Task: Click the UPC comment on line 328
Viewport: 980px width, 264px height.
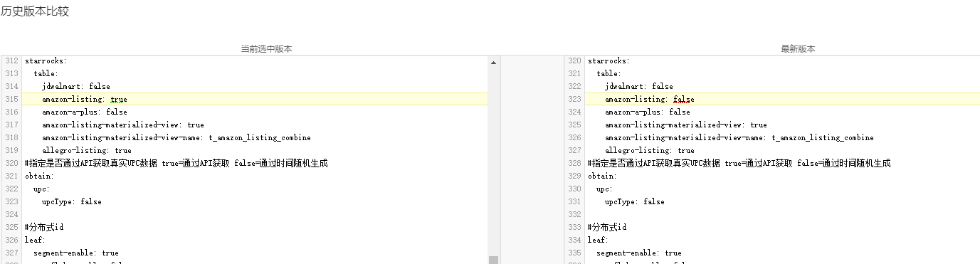Action: point(739,163)
